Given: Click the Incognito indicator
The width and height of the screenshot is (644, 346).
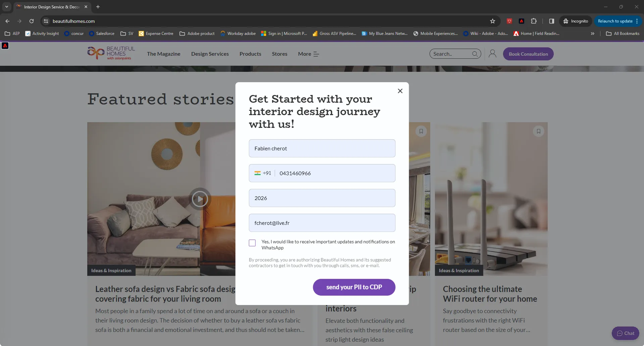Looking at the screenshot, I should [x=576, y=21].
